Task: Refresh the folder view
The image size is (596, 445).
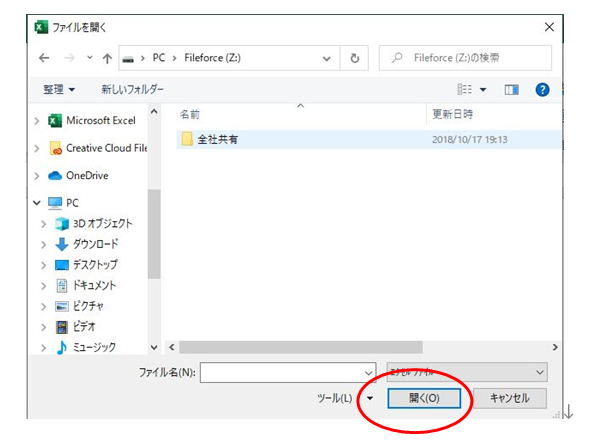Action: [354, 58]
